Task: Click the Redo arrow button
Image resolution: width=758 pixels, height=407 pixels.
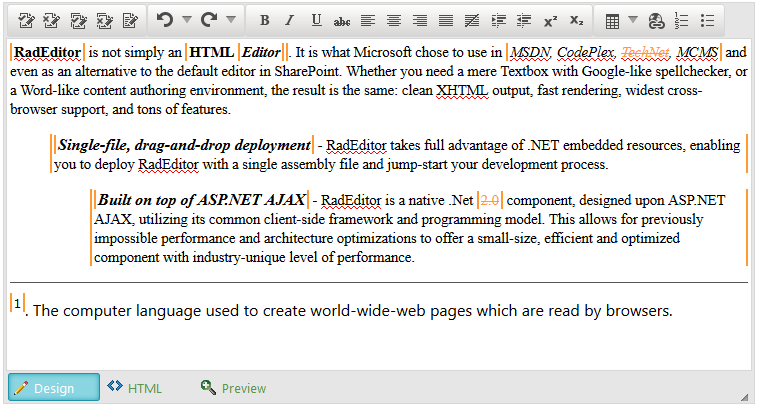Action: (x=209, y=20)
